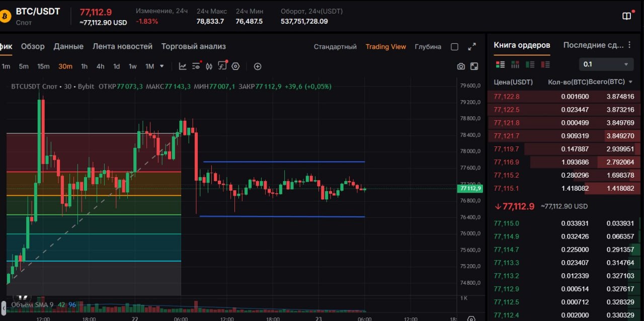Select the Trading View chart mode

pyautogui.click(x=385, y=47)
